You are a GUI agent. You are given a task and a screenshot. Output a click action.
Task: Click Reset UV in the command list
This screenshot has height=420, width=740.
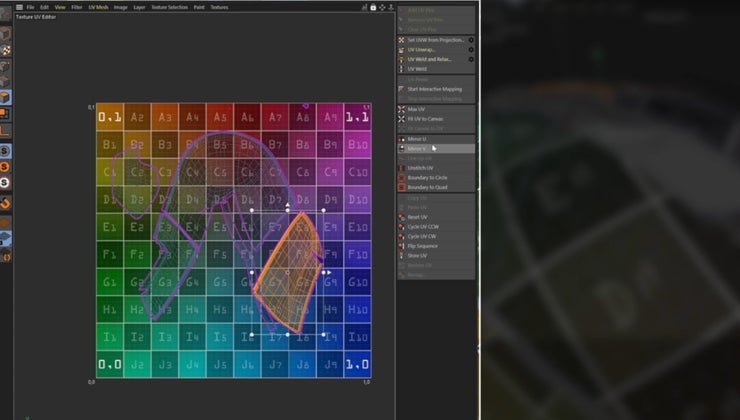[419, 217]
